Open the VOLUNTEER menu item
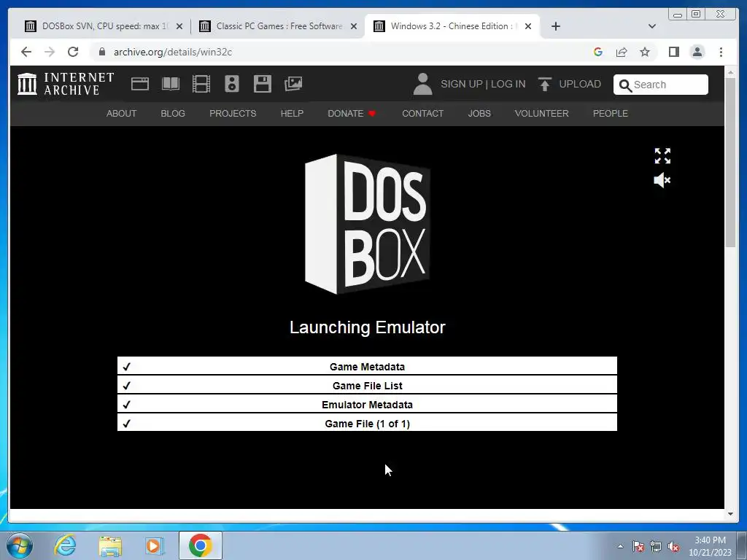Image resolution: width=747 pixels, height=560 pixels. pos(542,113)
